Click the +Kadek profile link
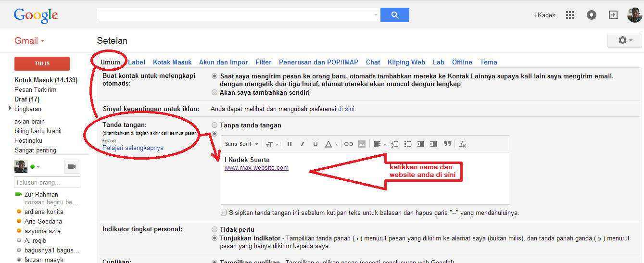This screenshot has width=644, height=263. (x=544, y=15)
